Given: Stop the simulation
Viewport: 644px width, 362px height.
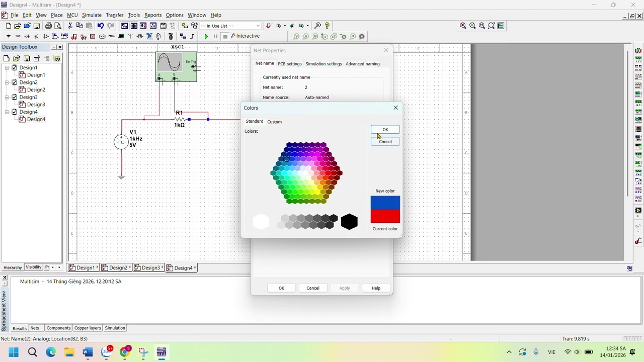Looking at the screenshot, I should 225,36.
